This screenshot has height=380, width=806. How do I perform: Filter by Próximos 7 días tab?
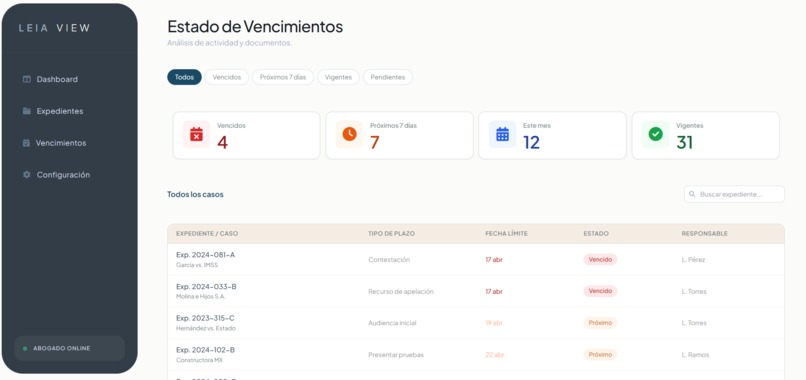(283, 77)
